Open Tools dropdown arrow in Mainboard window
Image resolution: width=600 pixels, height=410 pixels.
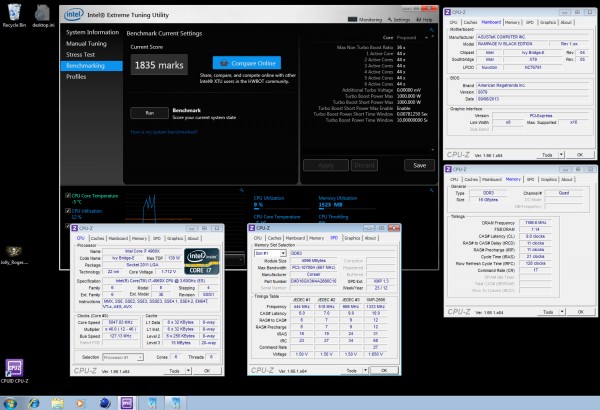pyautogui.click(x=562, y=155)
